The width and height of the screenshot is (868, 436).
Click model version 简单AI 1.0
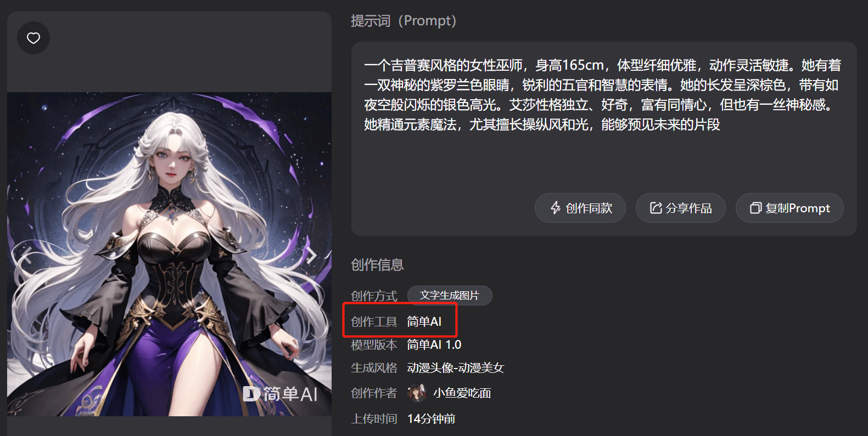click(x=434, y=344)
